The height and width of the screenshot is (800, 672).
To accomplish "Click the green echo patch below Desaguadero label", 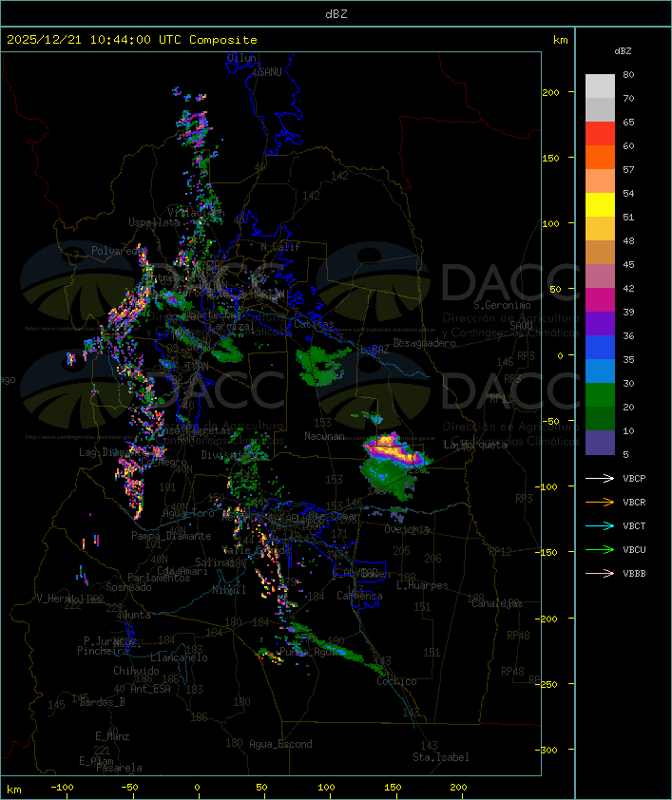I will tap(322, 365).
